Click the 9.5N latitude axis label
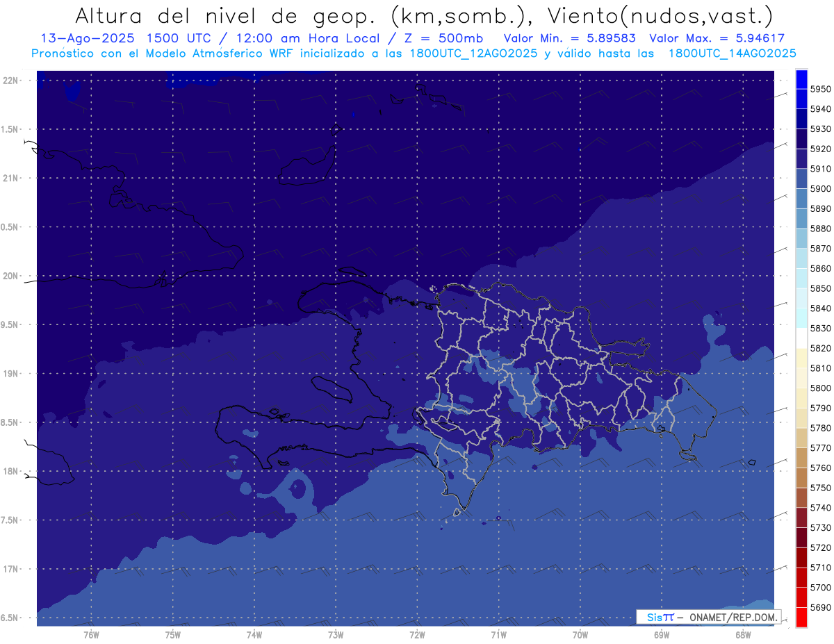Screen dimensions: 834x644 (10, 324)
